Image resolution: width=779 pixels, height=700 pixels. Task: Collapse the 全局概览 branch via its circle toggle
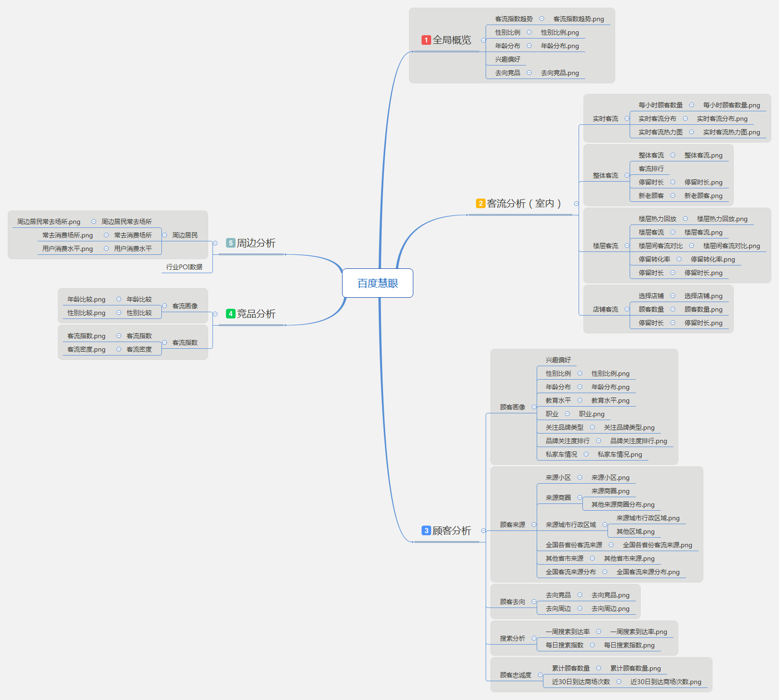483,40
